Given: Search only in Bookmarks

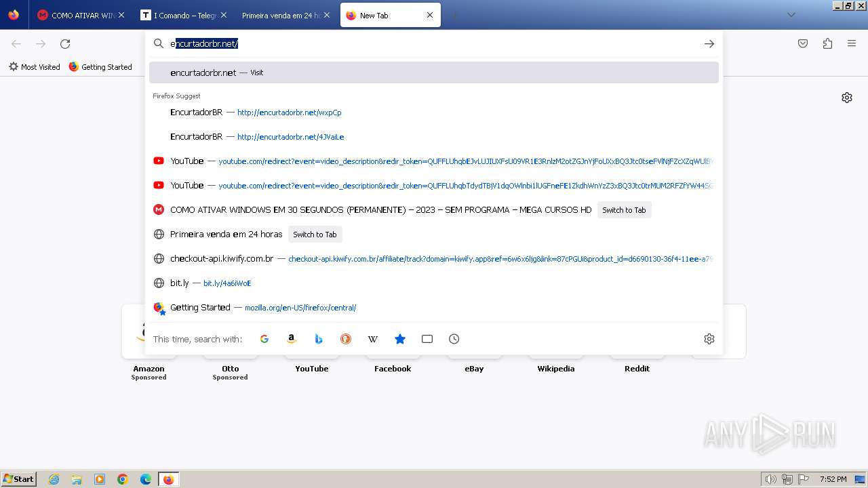Looking at the screenshot, I should [x=400, y=339].
